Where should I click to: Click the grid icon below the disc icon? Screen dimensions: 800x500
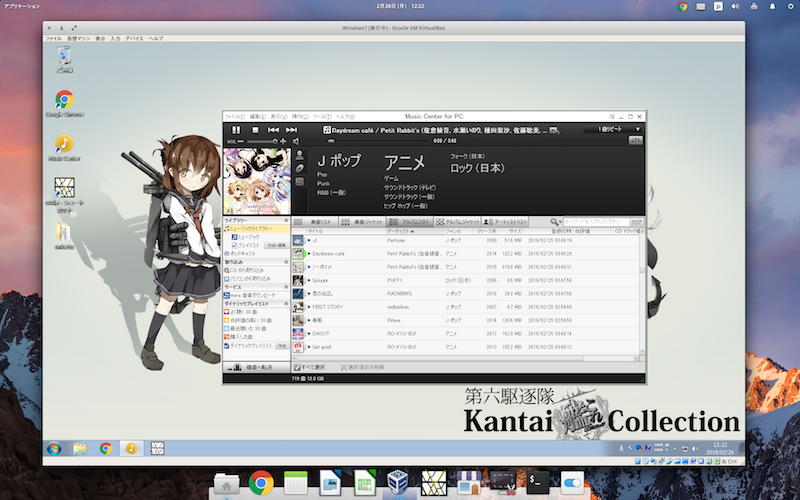[x=299, y=182]
